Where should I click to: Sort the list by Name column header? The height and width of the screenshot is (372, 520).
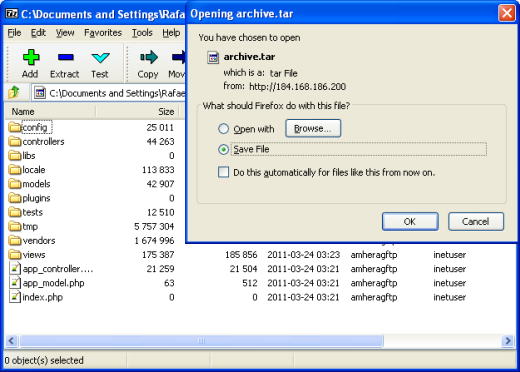click(x=51, y=112)
